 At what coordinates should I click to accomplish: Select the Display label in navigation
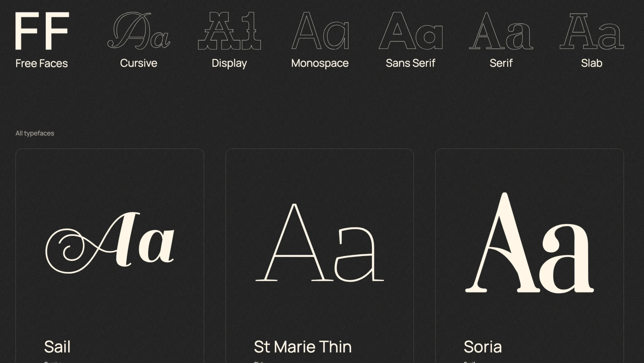pyautogui.click(x=229, y=63)
